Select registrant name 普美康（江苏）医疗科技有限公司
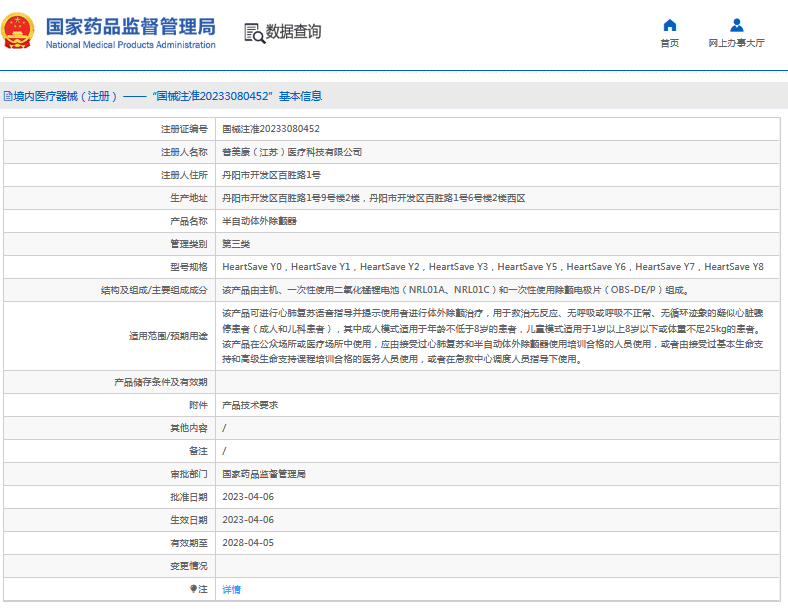The height and width of the screenshot is (609, 788). pyautogui.click(x=292, y=152)
